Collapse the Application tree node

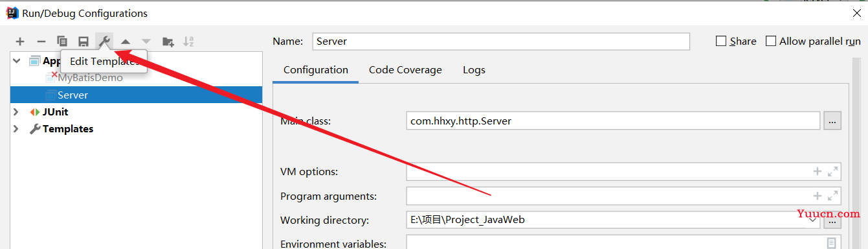click(16, 61)
